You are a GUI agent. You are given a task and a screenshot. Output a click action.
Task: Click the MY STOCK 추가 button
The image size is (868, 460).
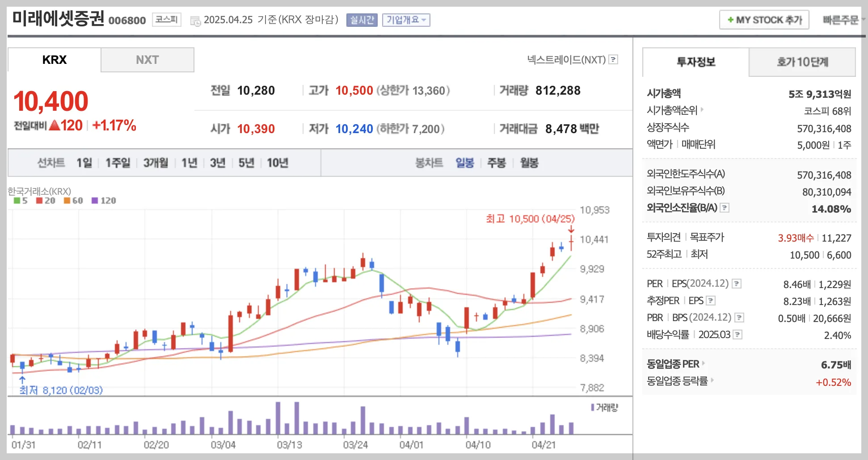point(764,20)
